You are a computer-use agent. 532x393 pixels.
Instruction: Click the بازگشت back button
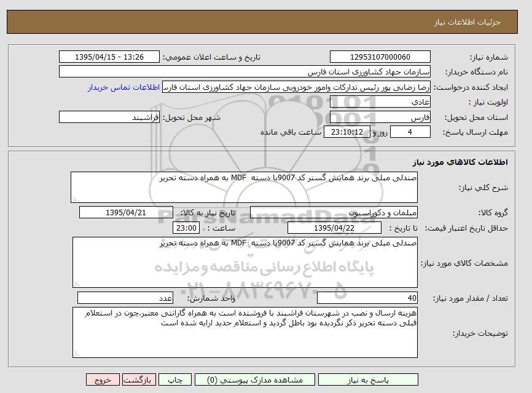(x=139, y=379)
